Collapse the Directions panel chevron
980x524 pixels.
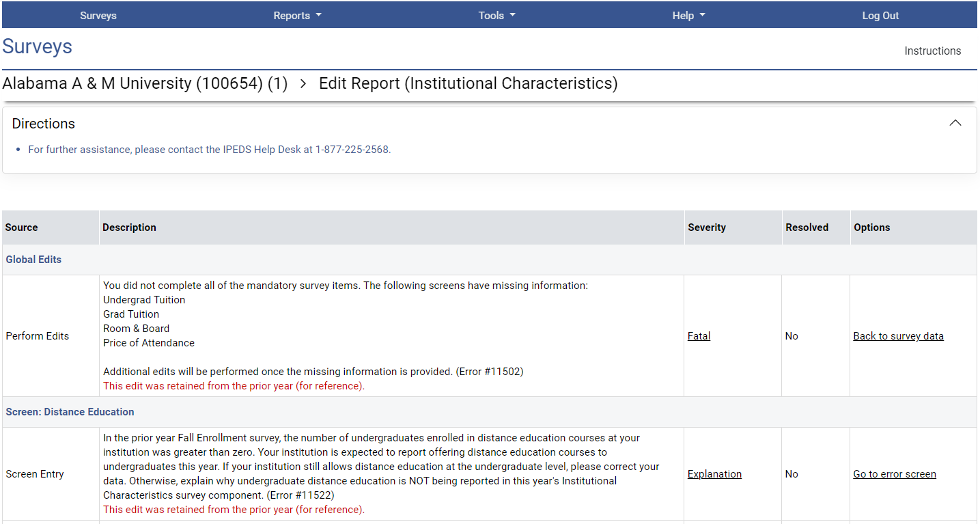[x=955, y=124]
